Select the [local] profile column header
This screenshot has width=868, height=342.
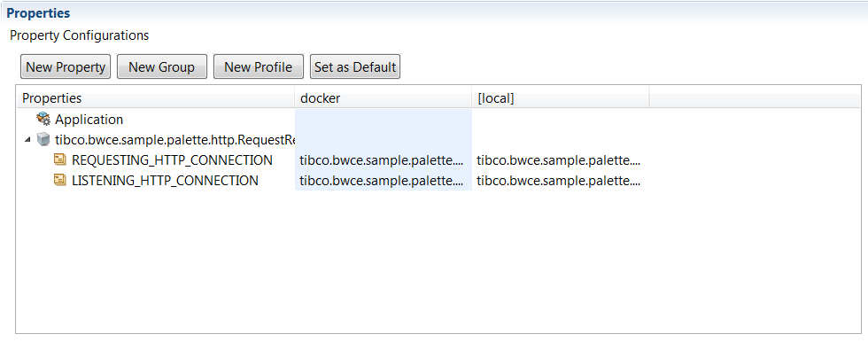tap(560, 98)
